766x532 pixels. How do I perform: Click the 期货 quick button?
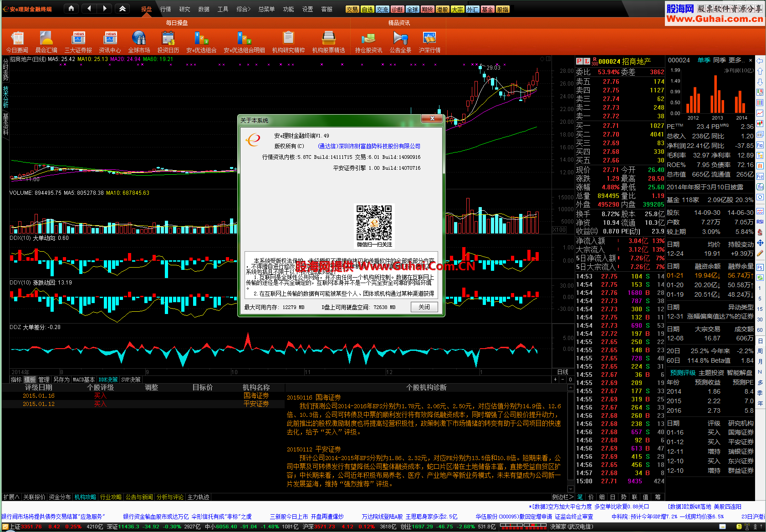(427, 9)
